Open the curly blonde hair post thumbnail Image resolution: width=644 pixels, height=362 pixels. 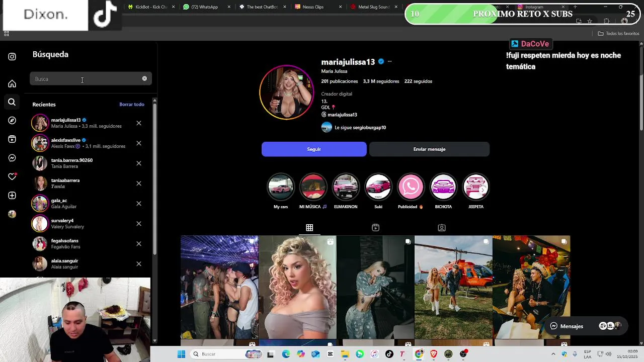297,287
